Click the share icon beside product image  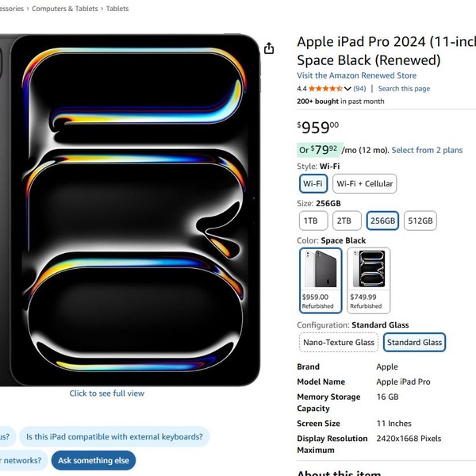pos(269,48)
